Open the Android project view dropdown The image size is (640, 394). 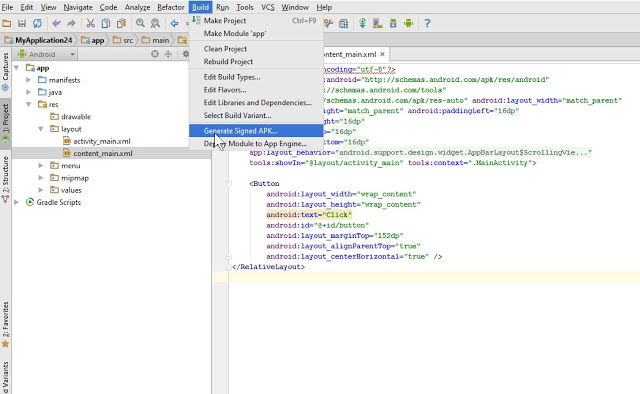point(46,54)
